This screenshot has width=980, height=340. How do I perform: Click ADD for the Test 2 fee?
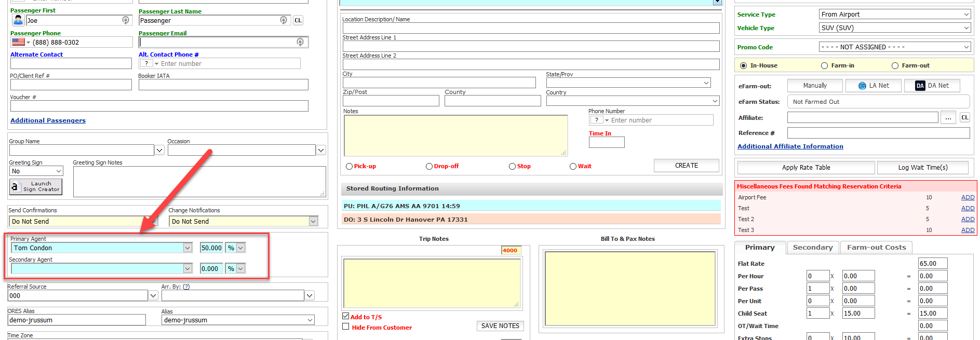pyautogui.click(x=968, y=219)
